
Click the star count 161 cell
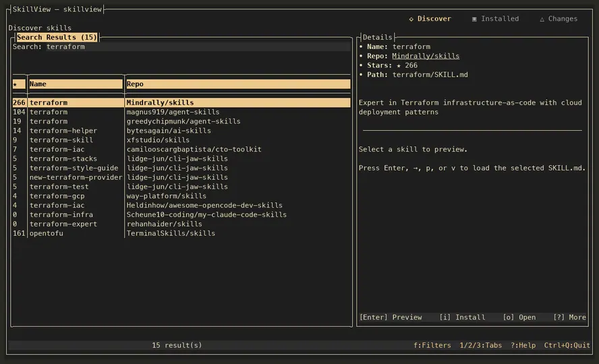point(19,233)
